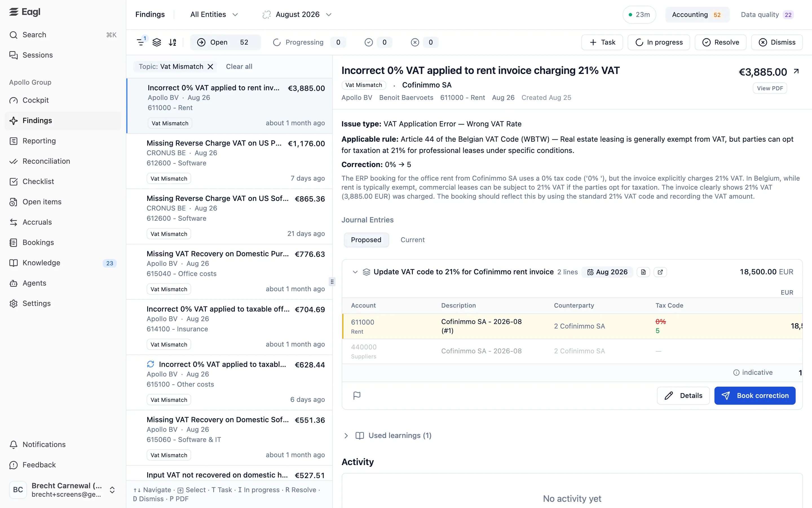Open the filter icon with badge
The height and width of the screenshot is (508, 812).
click(141, 42)
